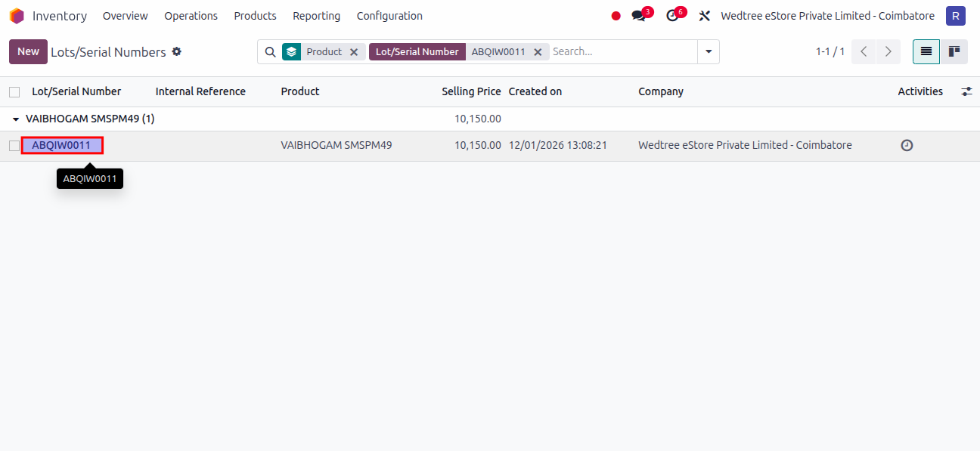This screenshot has width=980, height=451.
Task: Remove the ABQIW0011 lot/serial number filter
Action: point(538,52)
